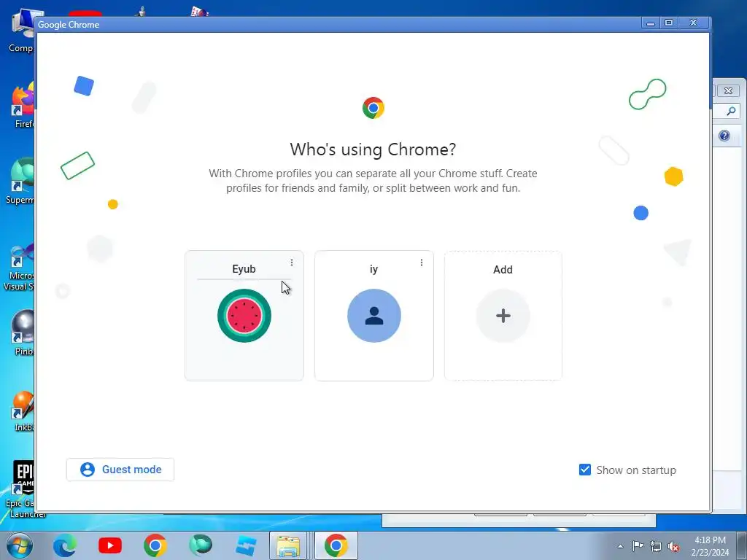Image resolution: width=747 pixels, height=560 pixels.
Task: Open the Pinball desktop shortcut
Action: (x=23, y=333)
